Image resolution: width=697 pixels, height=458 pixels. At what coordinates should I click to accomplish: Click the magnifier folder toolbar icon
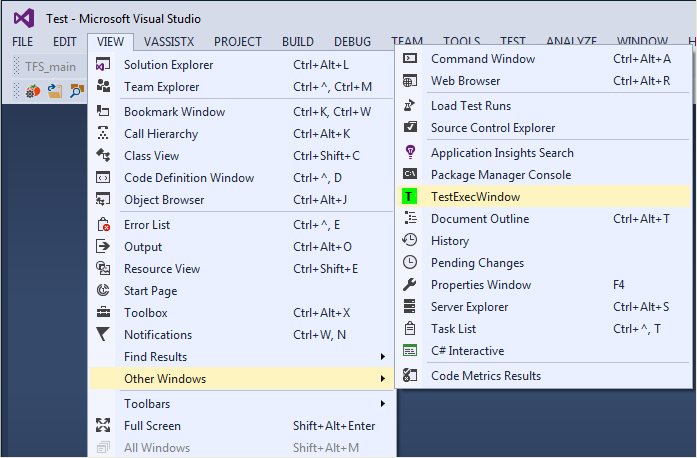click(76, 91)
